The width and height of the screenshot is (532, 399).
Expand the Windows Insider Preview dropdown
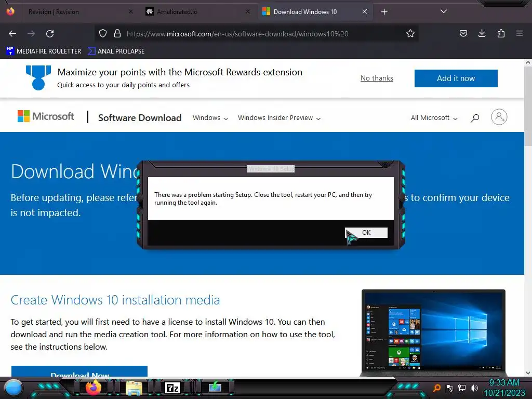pos(279,118)
